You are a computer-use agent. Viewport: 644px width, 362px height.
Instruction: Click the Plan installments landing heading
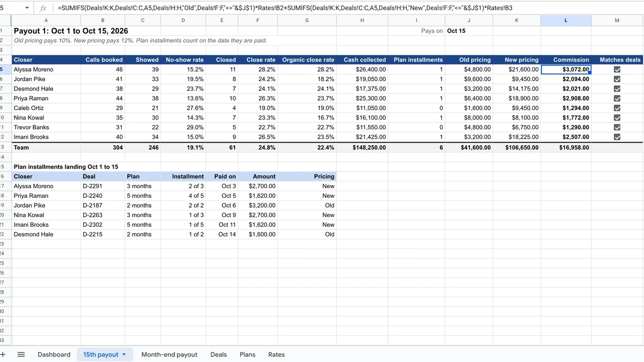click(x=66, y=167)
